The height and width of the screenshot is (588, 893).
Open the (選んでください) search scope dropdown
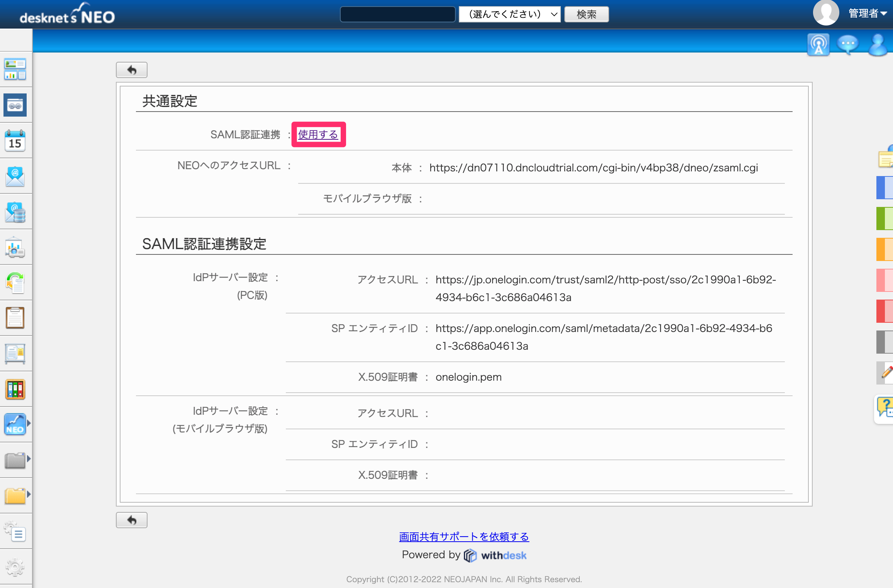tap(509, 14)
